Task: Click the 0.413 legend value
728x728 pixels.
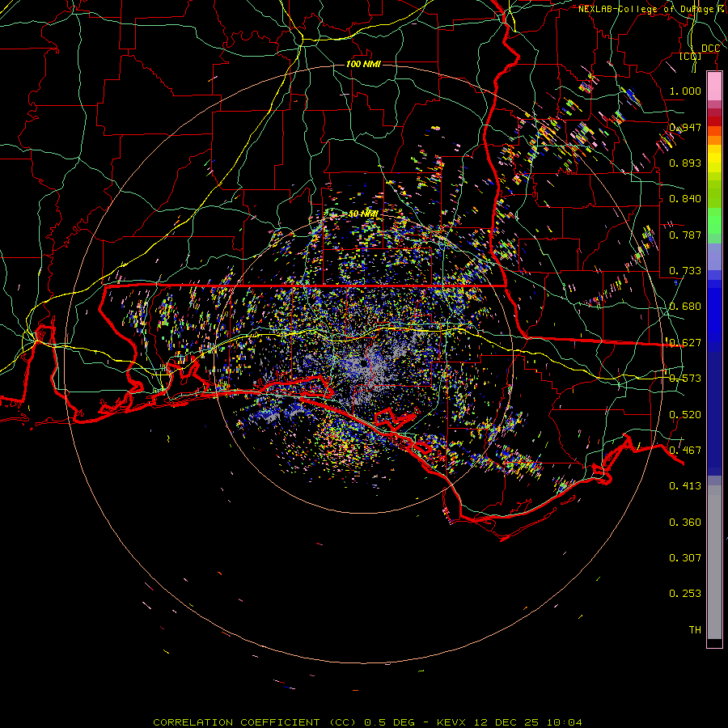Action: 685,486
